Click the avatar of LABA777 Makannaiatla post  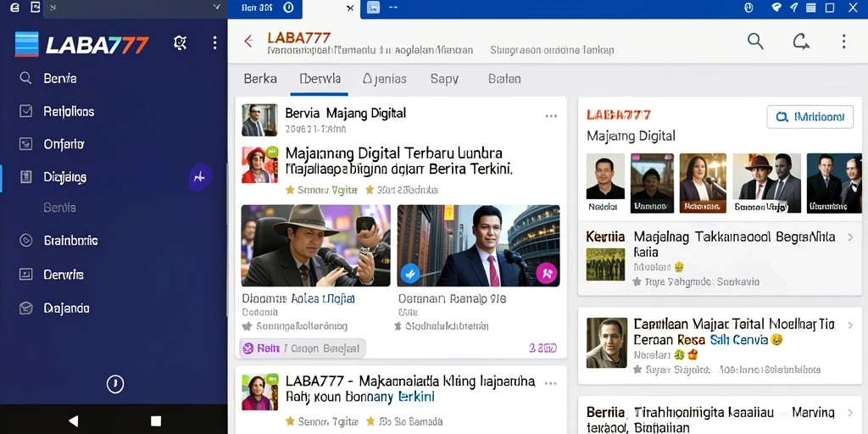coord(259,392)
